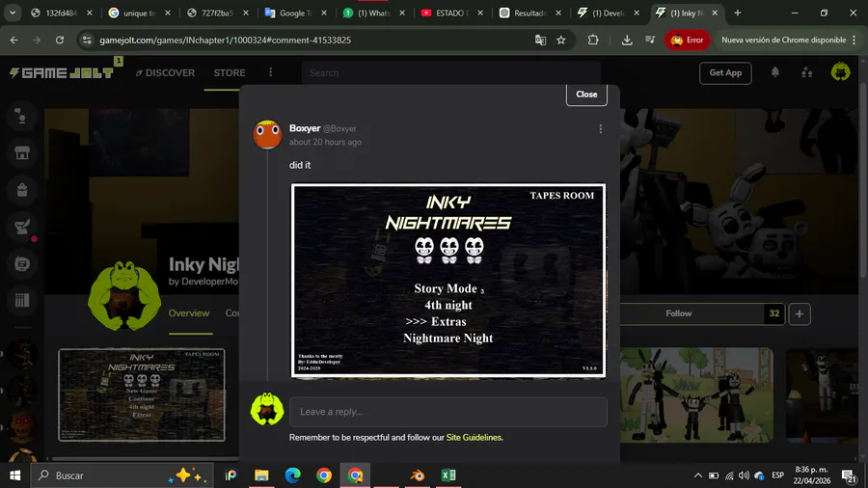This screenshot has height=488, width=868.
Task: Close the comment popup with Close button
Action: tap(586, 95)
